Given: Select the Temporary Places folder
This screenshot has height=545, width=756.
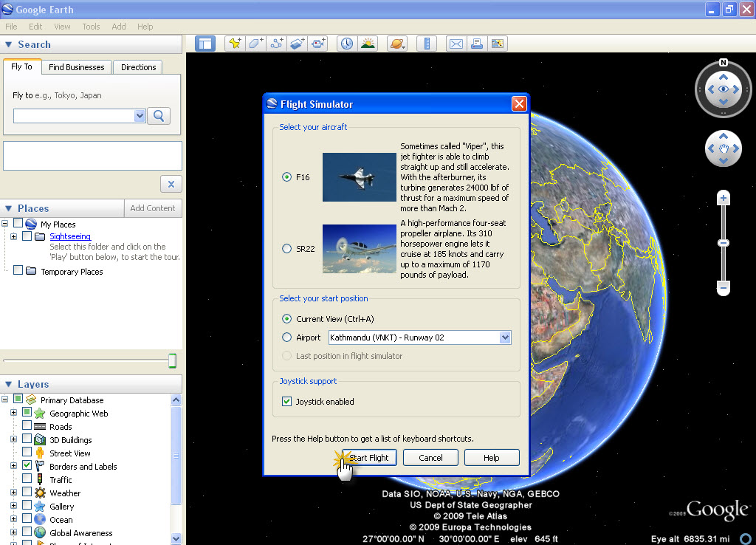Looking at the screenshot, I should click(72, 272).
